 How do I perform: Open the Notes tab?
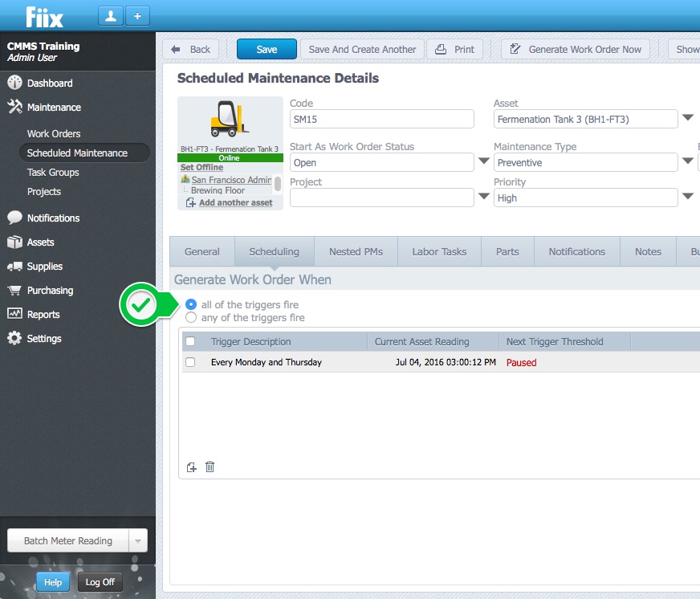click(648, 251)
